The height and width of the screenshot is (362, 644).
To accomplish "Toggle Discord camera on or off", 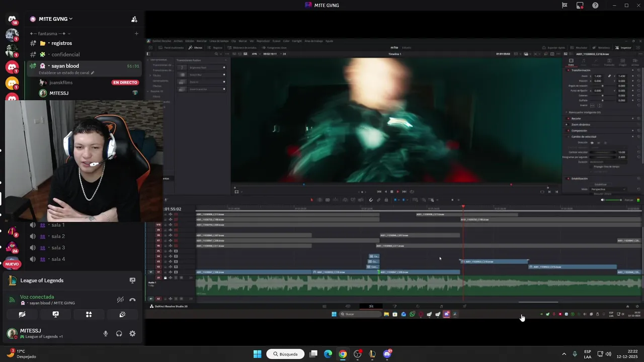I will (x=22, y=314).
